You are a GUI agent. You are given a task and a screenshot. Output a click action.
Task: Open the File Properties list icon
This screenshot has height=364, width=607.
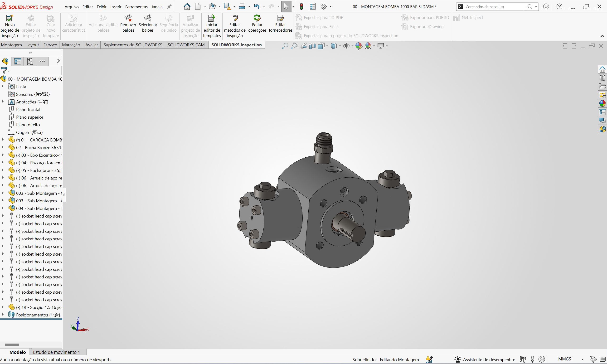pos(312,7)
